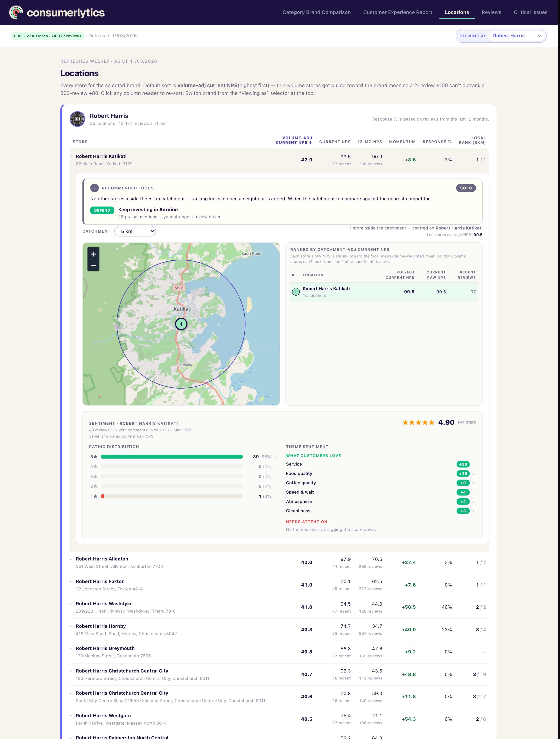560x739 pixels.
Task: Click the sort arrow on Volume-Adj Current NPS
Action: [x=311, y=143]
